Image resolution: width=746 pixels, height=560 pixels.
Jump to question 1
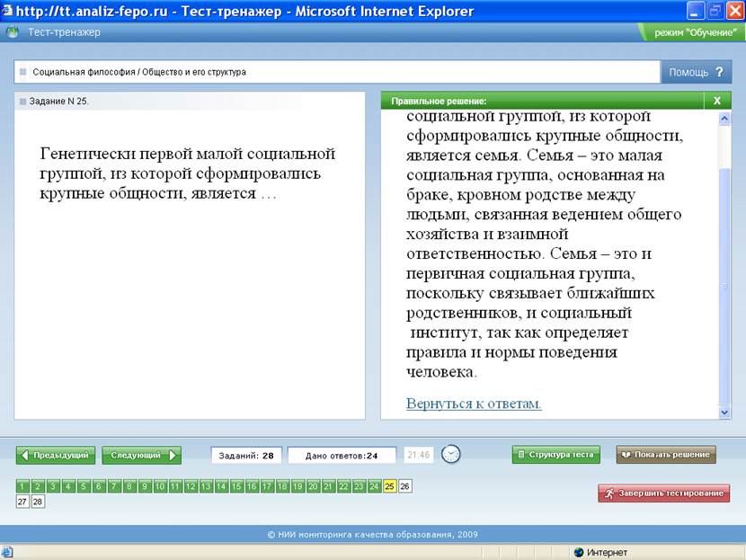[x=22, y=486]
